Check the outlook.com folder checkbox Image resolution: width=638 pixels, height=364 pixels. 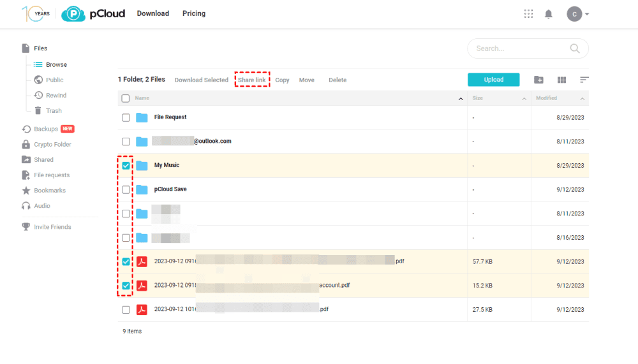[x=126, y=142]
